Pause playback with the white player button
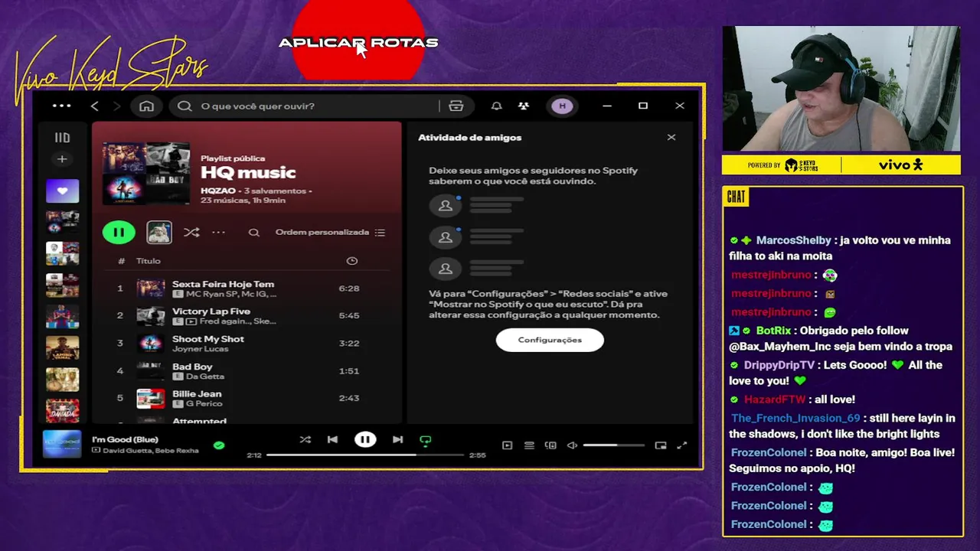Image resolution: width=980 pixels, height=551 pixels. [365, 439]
